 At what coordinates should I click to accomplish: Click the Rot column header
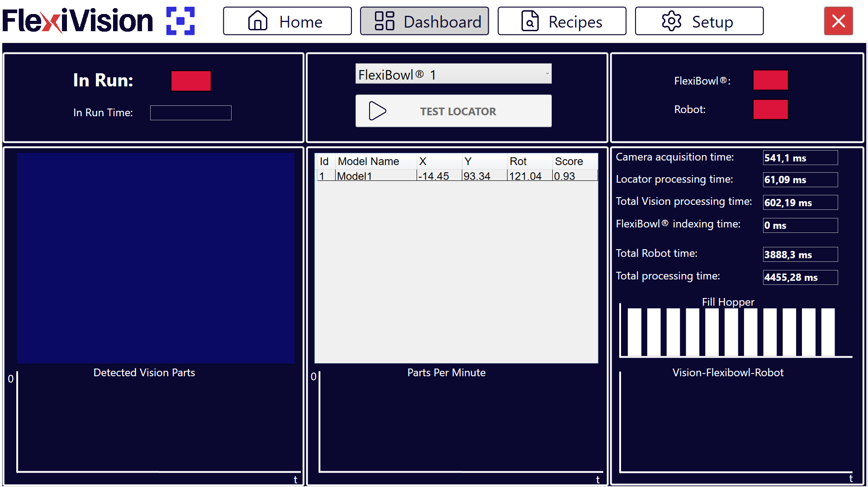point(530,161)
